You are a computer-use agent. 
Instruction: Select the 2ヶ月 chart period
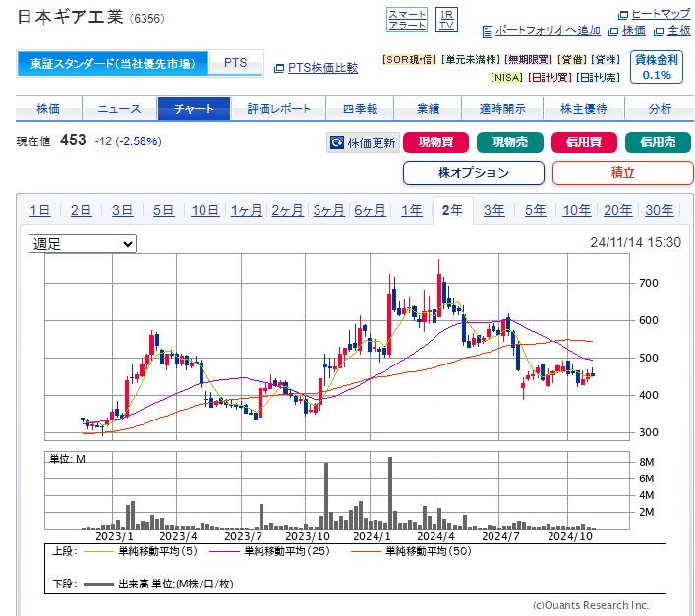click(287, 210)
